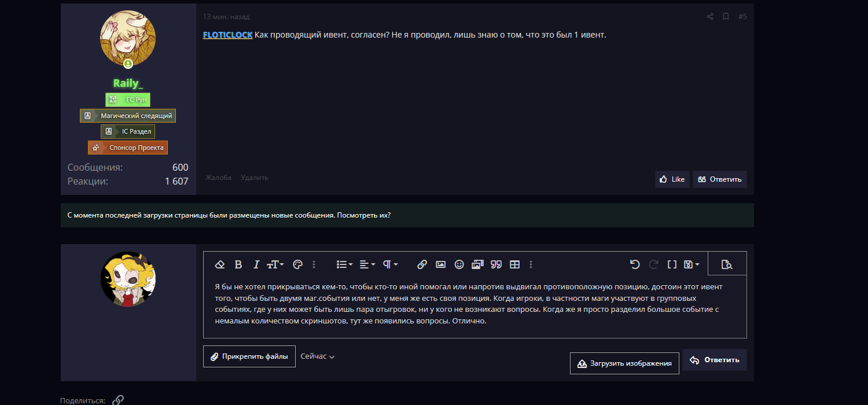This screenshot has width=868, height=405.
Task: Like the post by Raily_
Action: 672,179
